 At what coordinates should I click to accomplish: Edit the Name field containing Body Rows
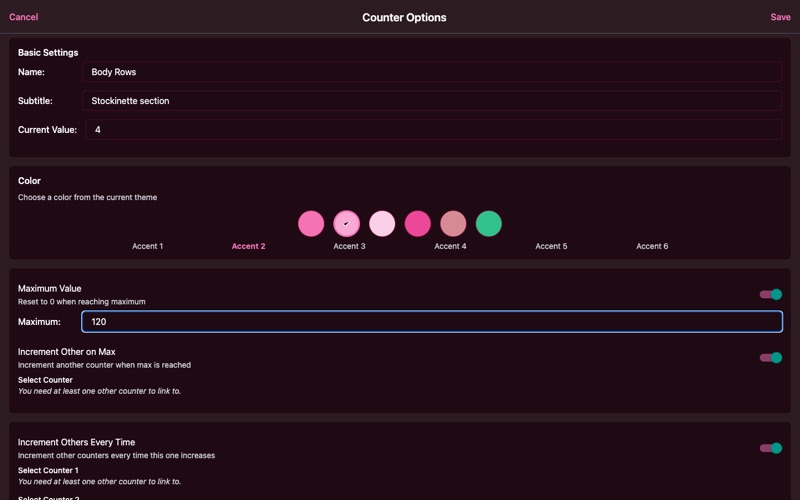coord(432,72)
